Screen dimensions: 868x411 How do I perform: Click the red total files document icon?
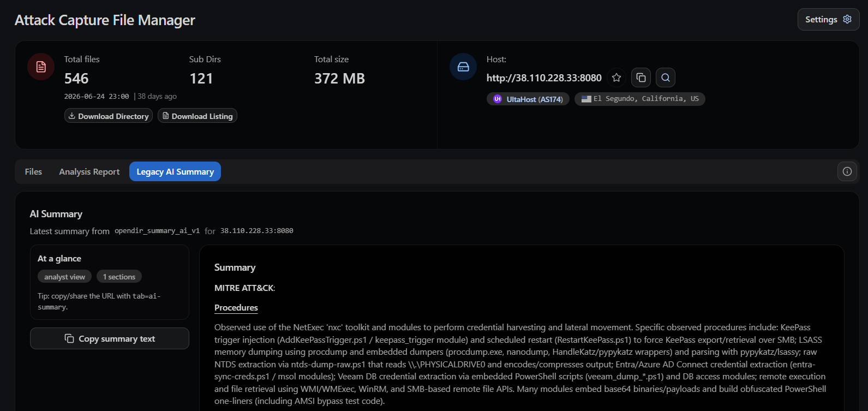pyautogui.click(x=41, y=67)
